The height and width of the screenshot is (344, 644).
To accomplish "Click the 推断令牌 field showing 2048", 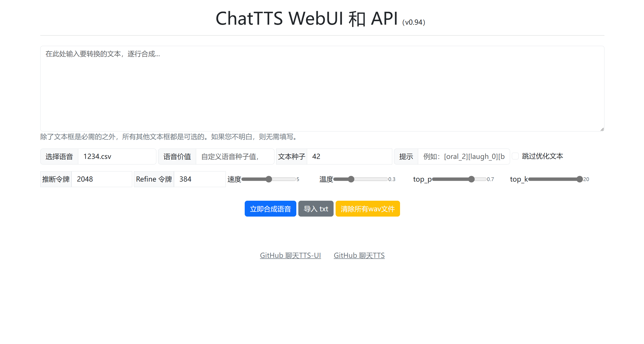I will (x=102, y=179).
